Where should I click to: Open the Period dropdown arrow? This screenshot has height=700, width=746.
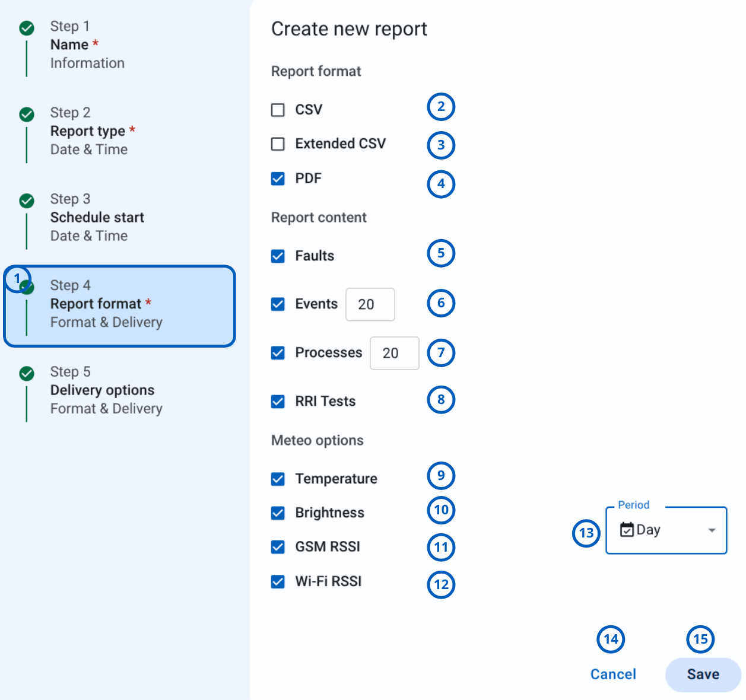pos(712,530)
